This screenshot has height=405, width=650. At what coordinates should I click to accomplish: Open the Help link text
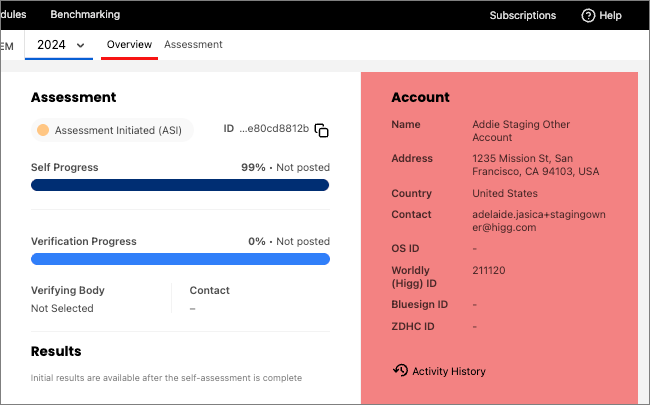pyautogui.click(x=610, y=15)
